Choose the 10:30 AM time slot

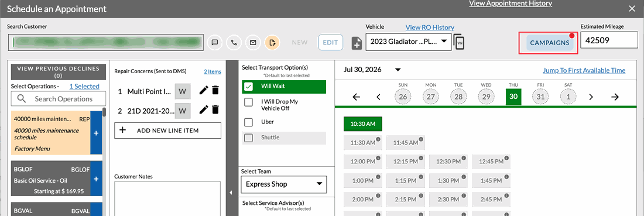pos(363,124)
